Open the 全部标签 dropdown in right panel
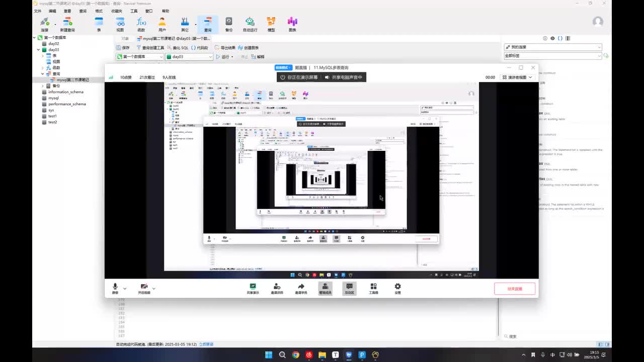This screenshot has width=644, height=362. 553,56
